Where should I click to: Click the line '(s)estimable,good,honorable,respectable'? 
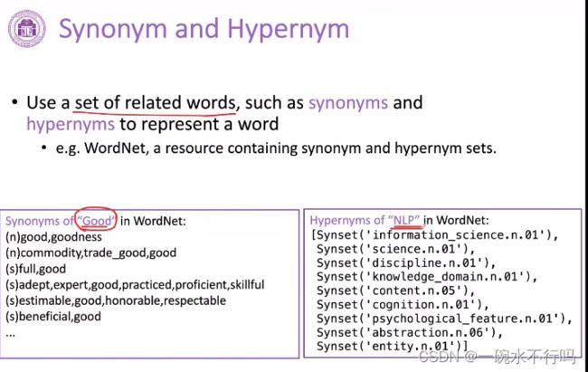(x=116, y=300)
